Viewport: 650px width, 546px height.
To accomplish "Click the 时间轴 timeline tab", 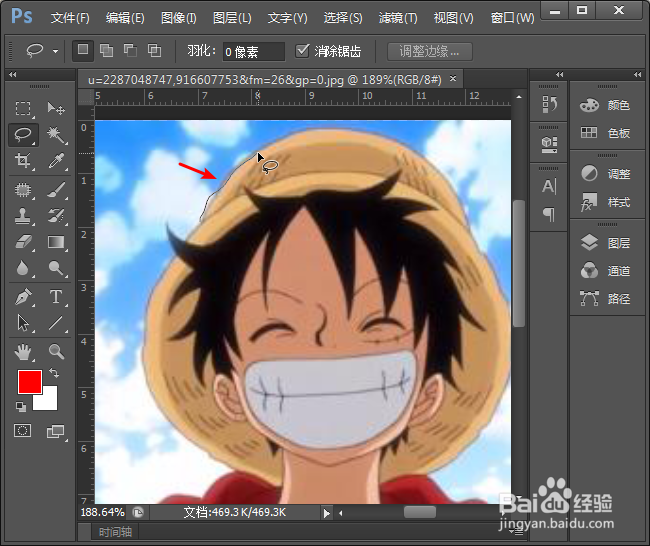I will point(115,532).
